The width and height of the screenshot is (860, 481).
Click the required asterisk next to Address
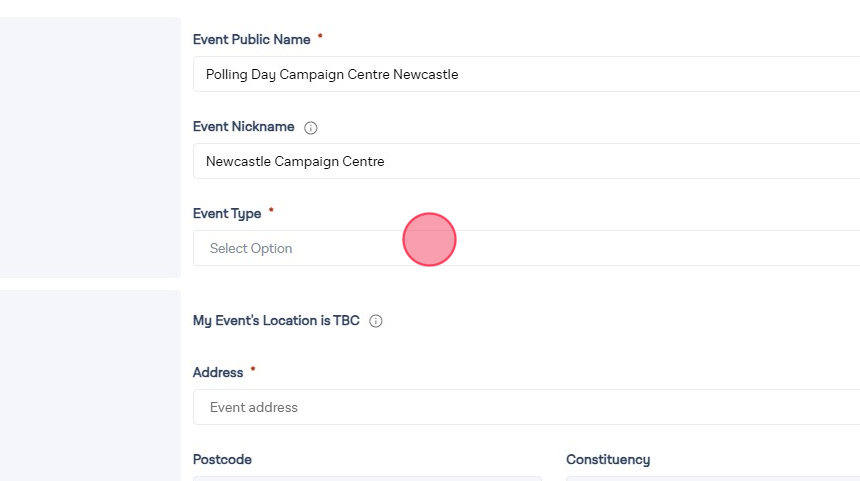click(253, 370)
